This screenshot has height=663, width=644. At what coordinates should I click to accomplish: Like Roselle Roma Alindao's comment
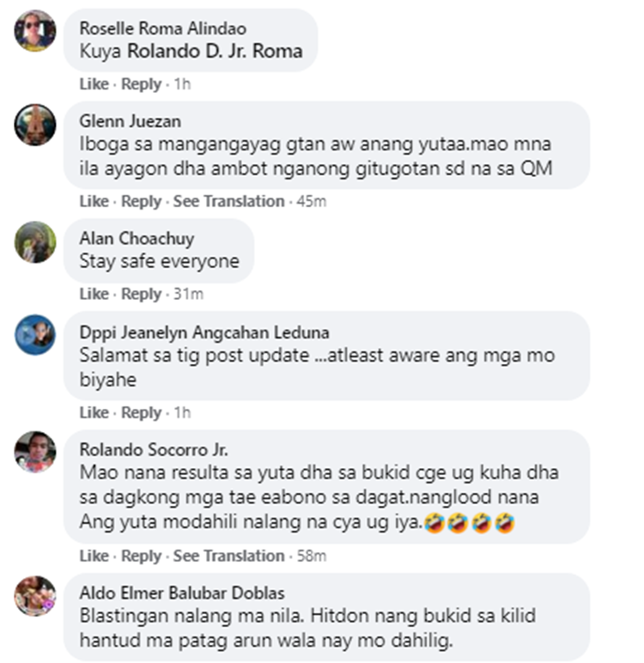coord(94,83)
